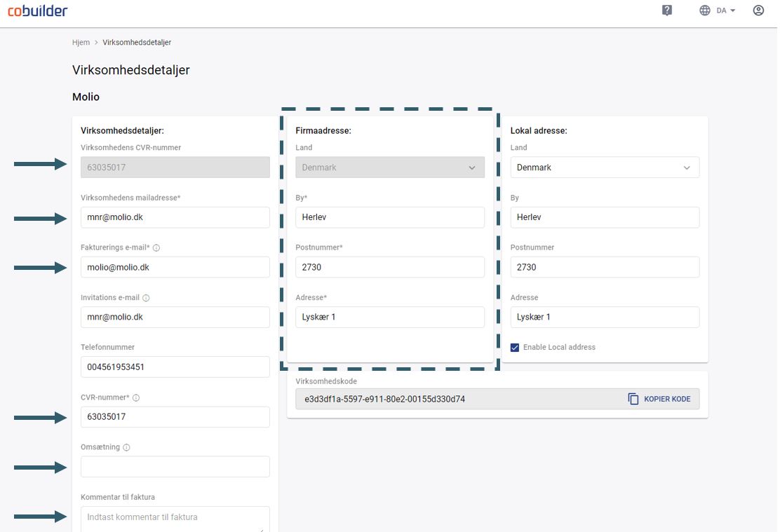Click the KOPIER KODE button

pos(659,399)
